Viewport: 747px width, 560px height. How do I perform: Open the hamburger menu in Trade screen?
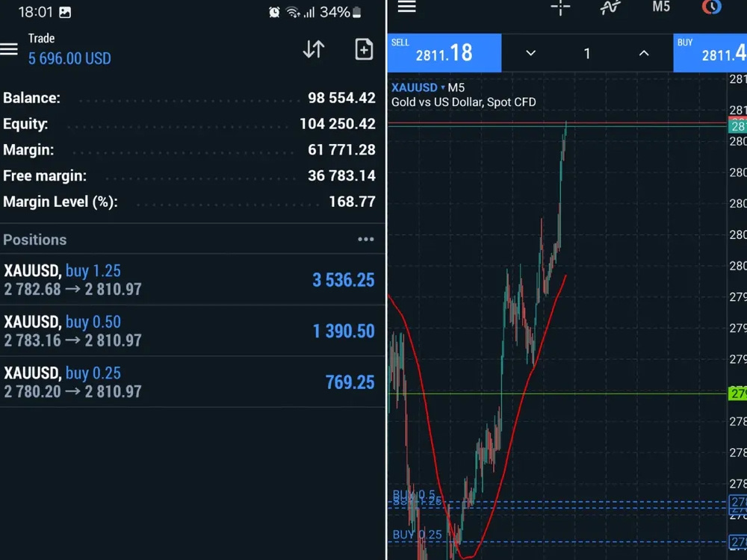(8, 49)
